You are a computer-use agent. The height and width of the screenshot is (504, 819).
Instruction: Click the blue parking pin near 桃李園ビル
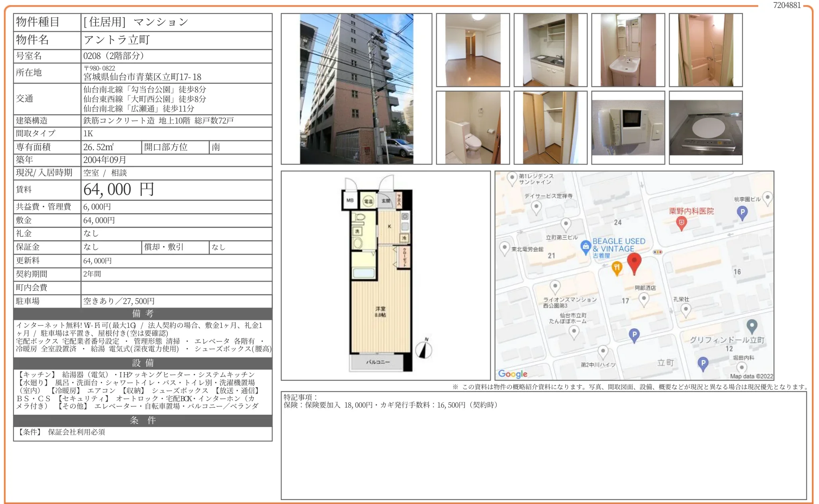click(x=743, y=212)
